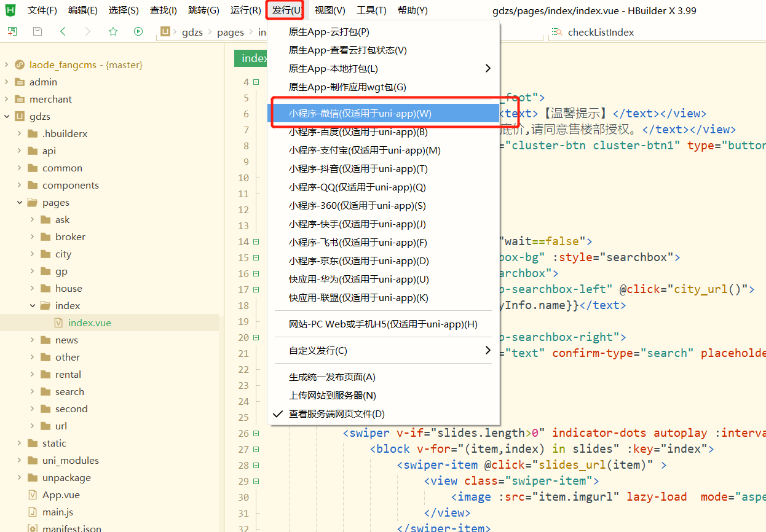Open 原生App-本地打包(L) submenu arrow

pos(488,68)
